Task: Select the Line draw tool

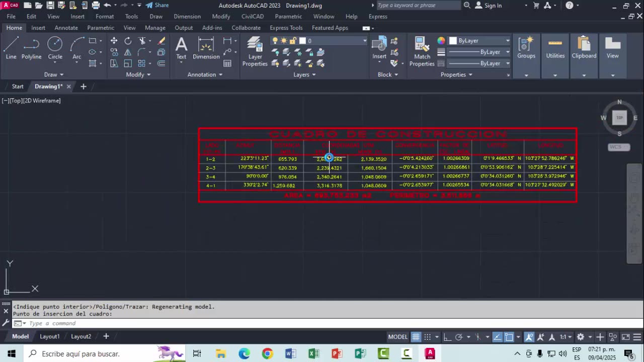Action: click(x=11, y=48)
